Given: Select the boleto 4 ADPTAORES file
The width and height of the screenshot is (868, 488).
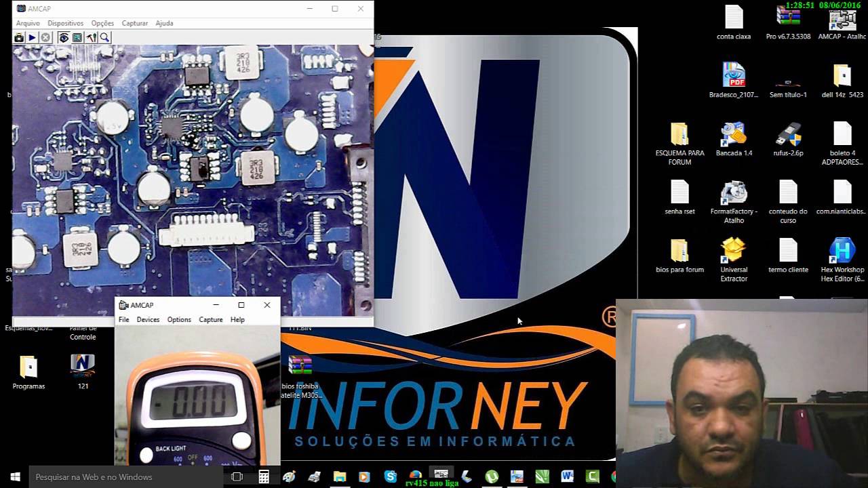Looking at the screenshot, I should coord(842,144).
